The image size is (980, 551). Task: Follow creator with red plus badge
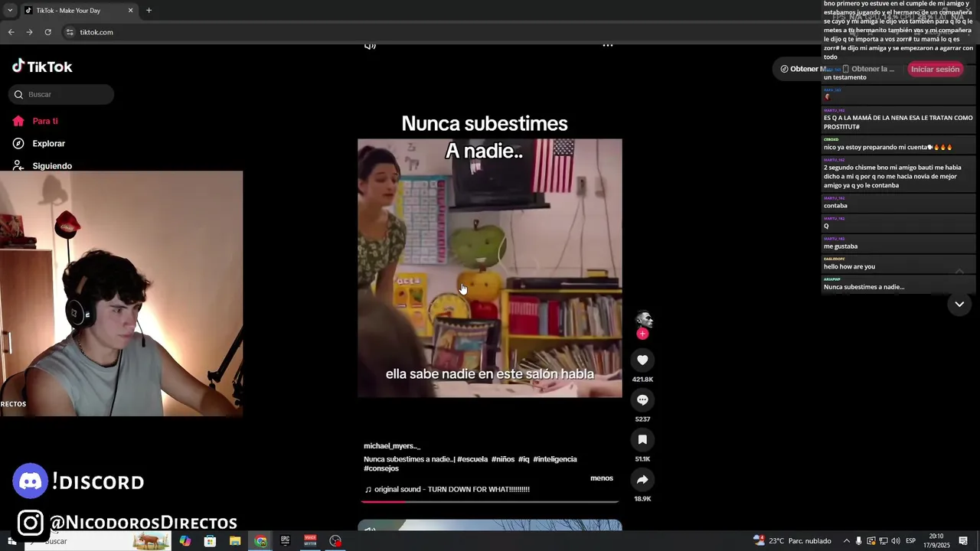point(642,334)
